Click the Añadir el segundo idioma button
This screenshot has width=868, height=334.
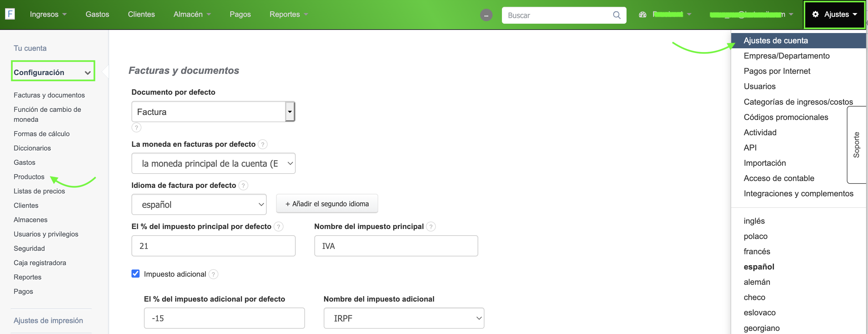tap(327, 204)
